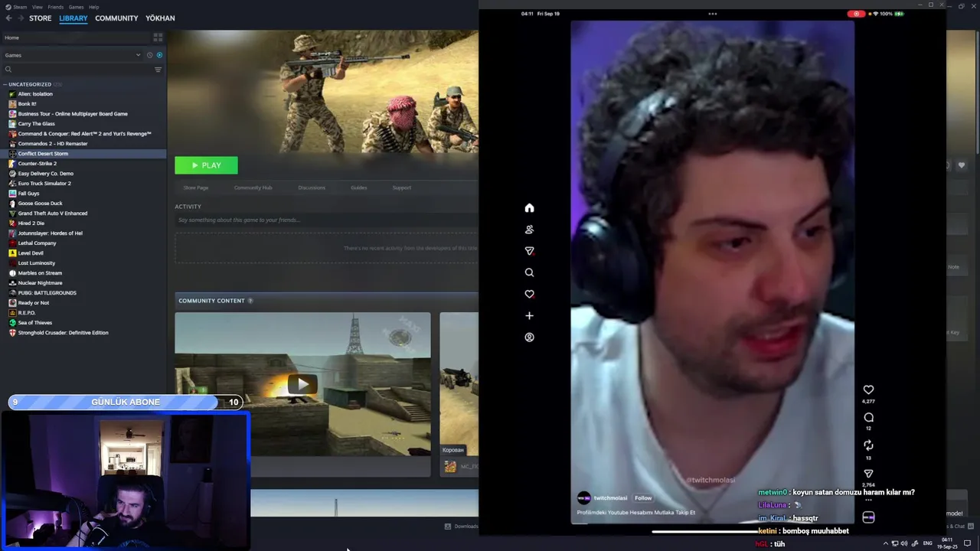Click the library search magnifier icon
This screenshot has height=551, width=980.
coord(8,70)
